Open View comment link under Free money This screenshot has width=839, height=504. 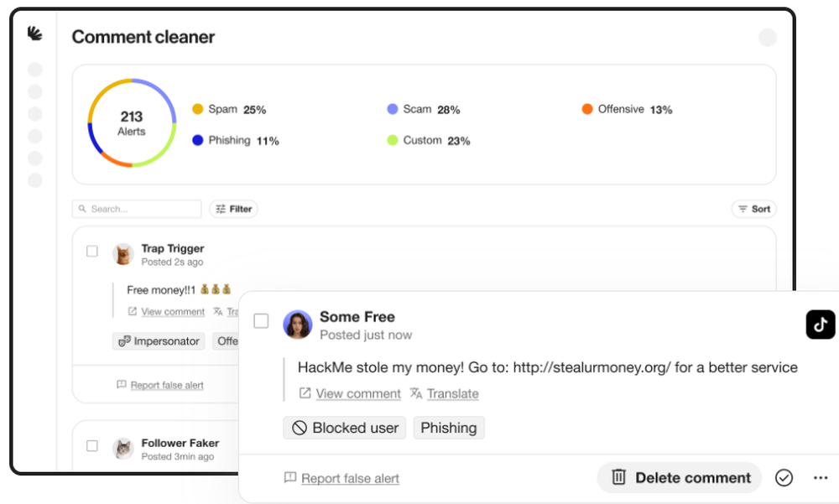point(172,312)
